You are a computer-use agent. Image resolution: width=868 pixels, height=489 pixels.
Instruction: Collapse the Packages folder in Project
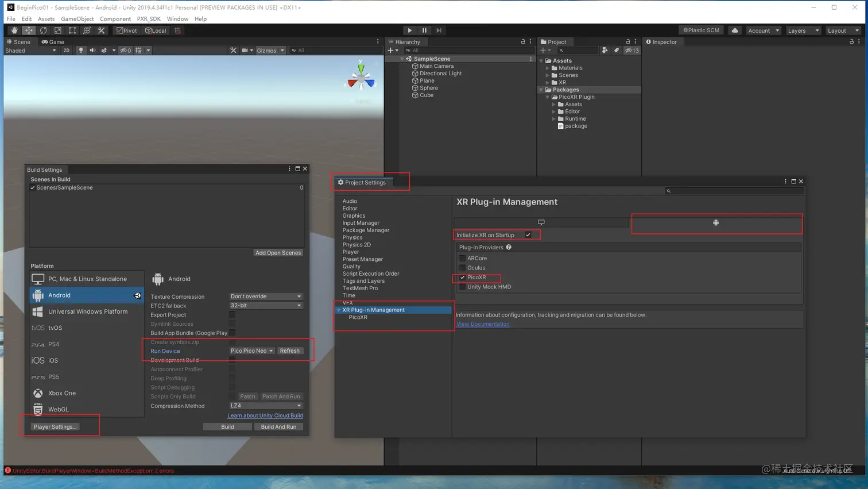point(541,90)
